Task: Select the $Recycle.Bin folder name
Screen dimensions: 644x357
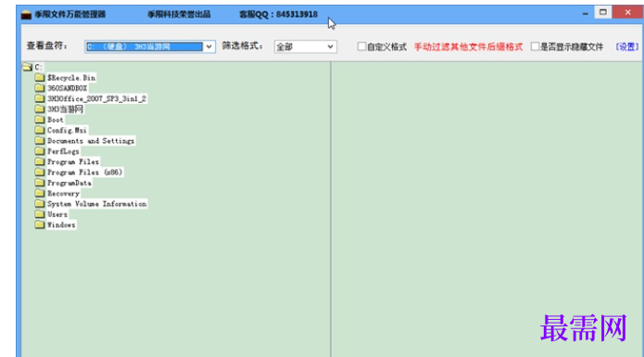Action: coord(71,78)
